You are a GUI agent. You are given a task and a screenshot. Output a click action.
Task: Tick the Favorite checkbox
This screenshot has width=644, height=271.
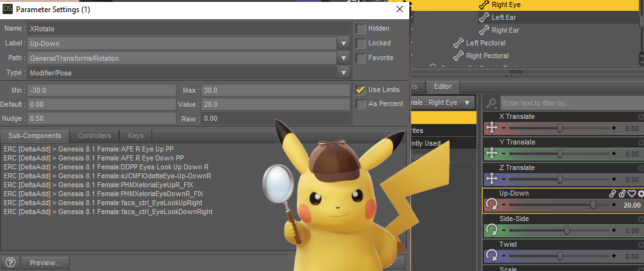tap(361, 58)
